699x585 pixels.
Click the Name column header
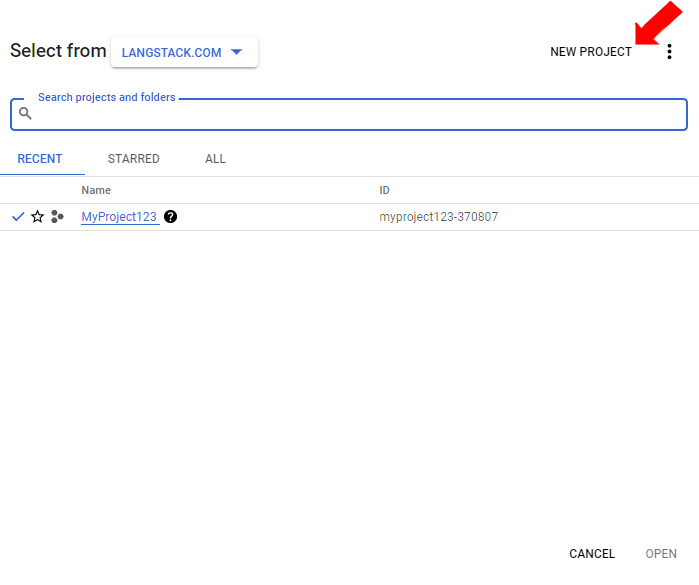coord(96,190)
